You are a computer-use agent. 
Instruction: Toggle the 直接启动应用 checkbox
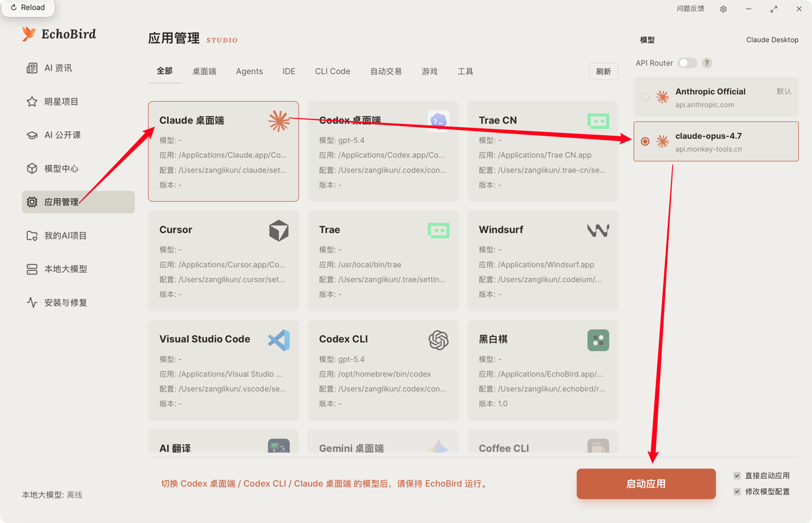click(737, 475)
